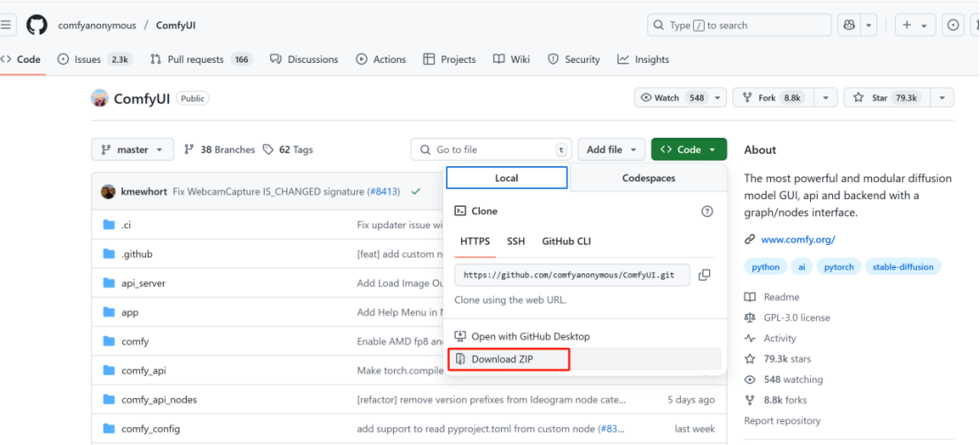Focus the Go to file field

[x=491, y=150]
